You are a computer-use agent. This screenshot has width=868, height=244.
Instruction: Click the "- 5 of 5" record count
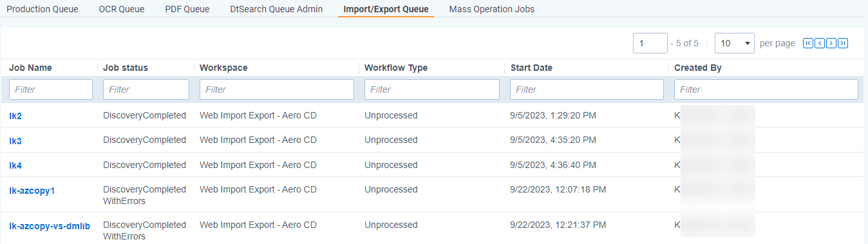(x=684, y=43)
